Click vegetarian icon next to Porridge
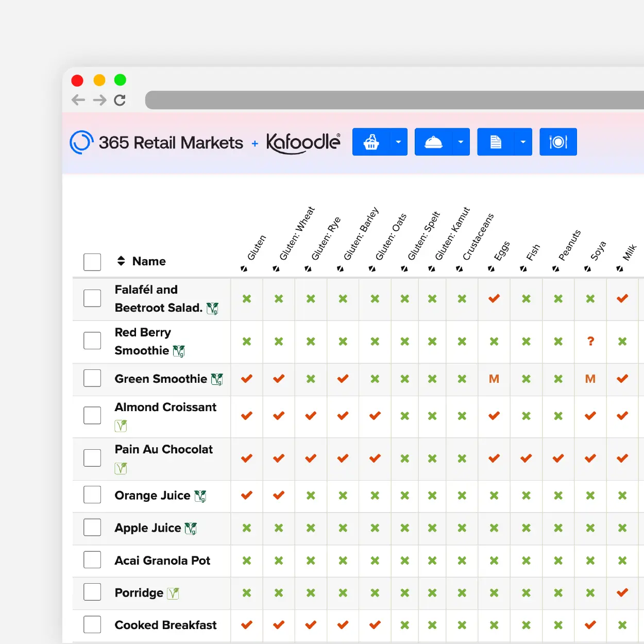 (x=173, y=593)
